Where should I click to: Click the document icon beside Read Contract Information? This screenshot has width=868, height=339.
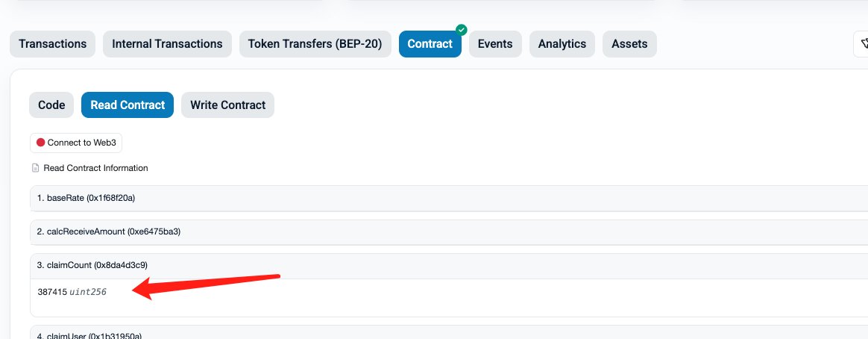coord(36,168)
